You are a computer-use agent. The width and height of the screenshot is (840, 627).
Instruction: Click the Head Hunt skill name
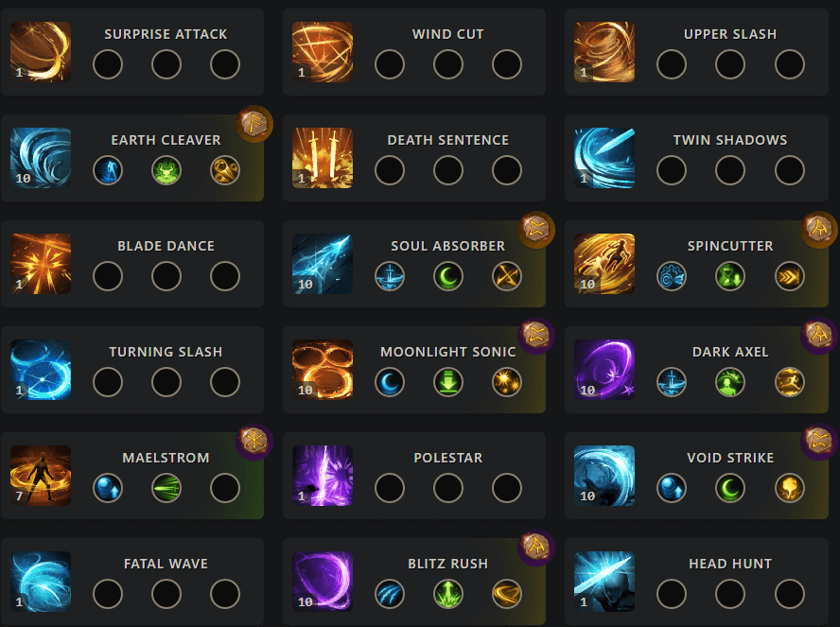point(730,564)
